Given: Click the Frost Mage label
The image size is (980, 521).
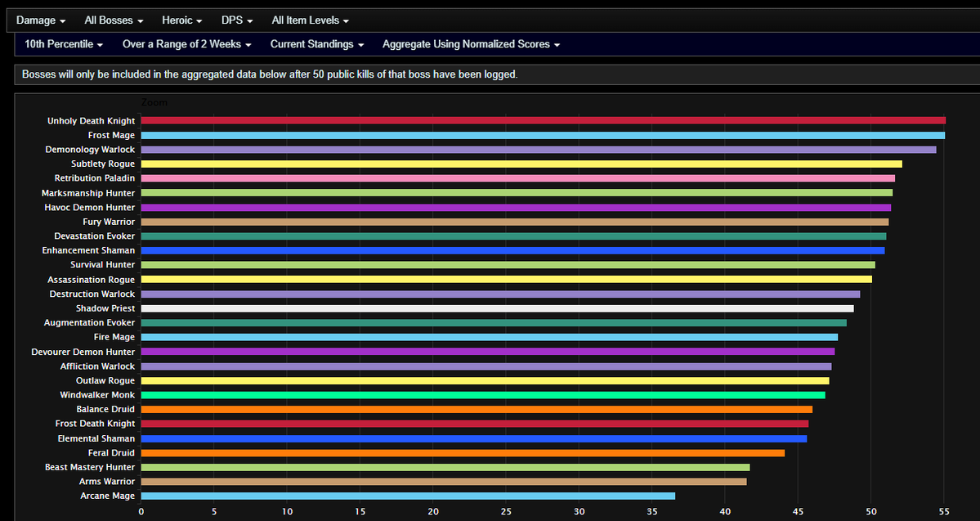Looking at the screenshot, I should (x=112, y=135).
